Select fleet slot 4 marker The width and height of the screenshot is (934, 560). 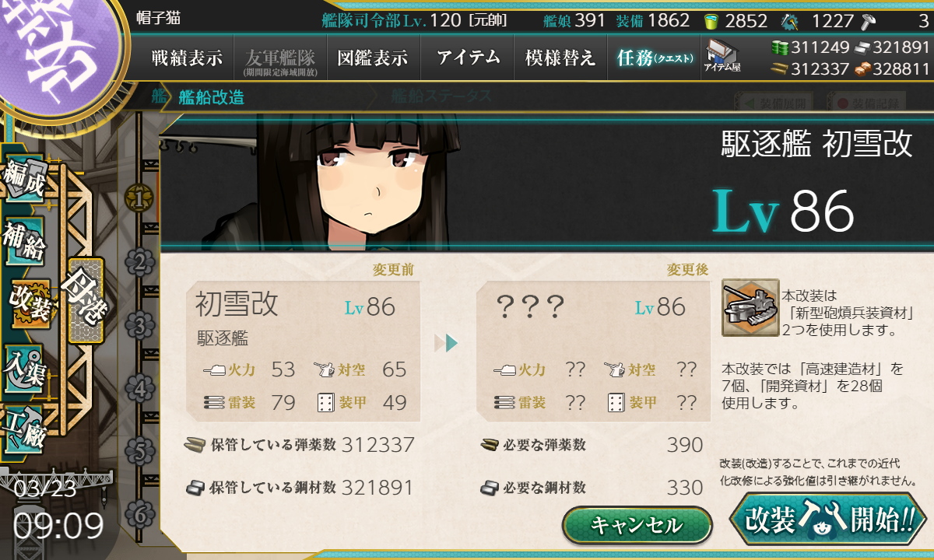[x=139, y=388]
